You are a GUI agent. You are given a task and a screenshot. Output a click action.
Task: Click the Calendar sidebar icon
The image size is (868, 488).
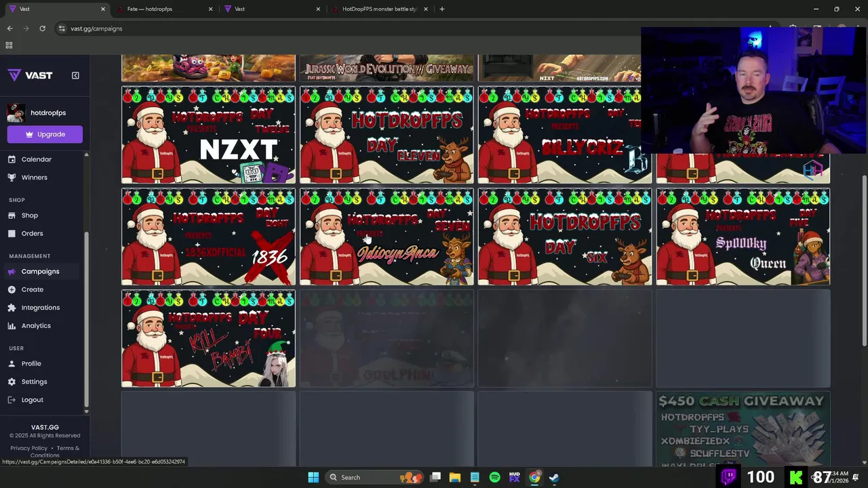pos(12,159)
